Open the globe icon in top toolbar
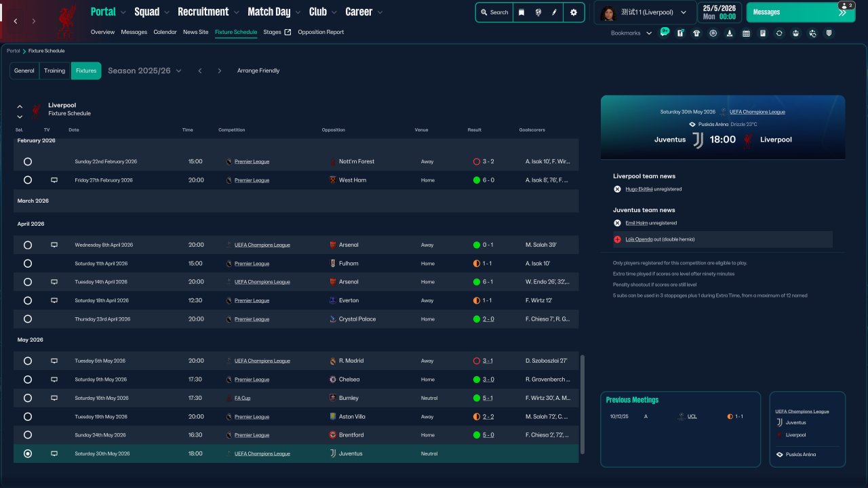The height and width of the screenshot is (488, 868). coord(538,12)
